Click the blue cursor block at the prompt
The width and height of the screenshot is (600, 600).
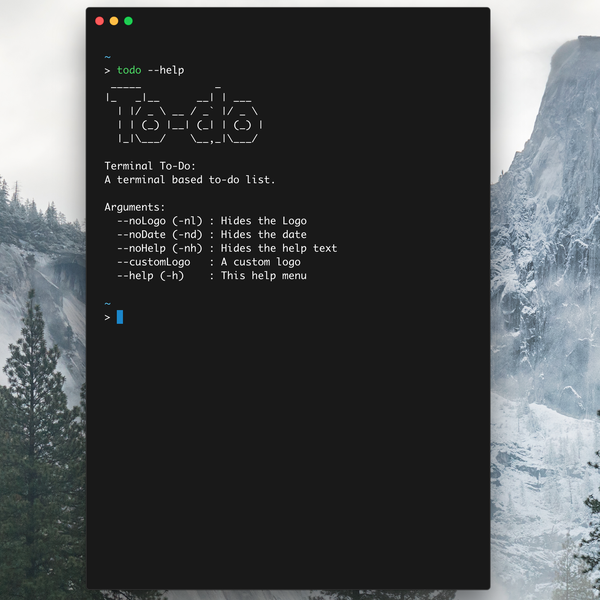120,317
